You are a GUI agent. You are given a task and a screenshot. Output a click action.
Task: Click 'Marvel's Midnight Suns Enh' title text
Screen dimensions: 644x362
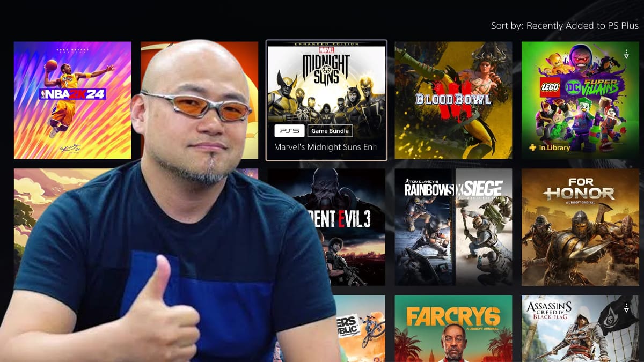(326, 147)
